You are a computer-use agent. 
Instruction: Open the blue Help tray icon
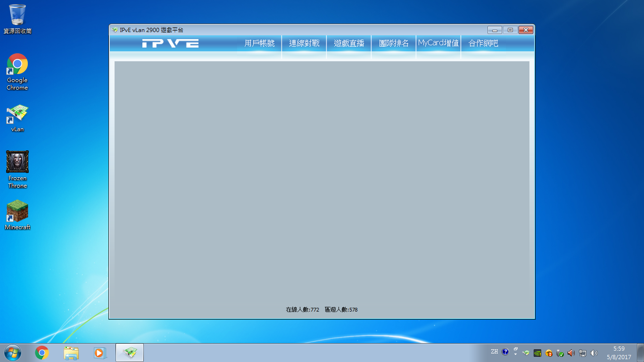505,352
